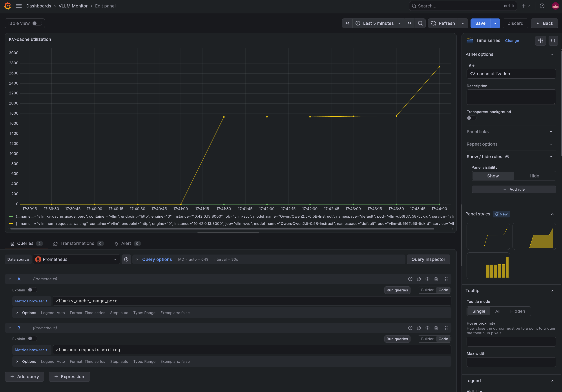The image size is (562, 392).
Task: Delete query B with trash icon
Action: tap(436, 328)
